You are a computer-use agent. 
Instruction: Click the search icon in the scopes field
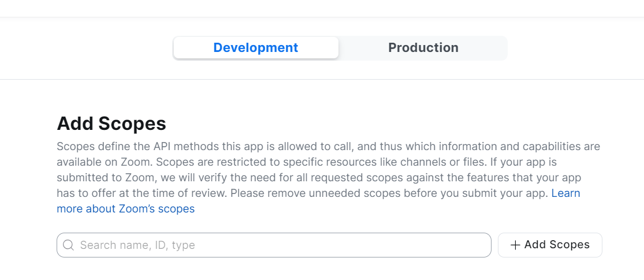pos(68,245)
